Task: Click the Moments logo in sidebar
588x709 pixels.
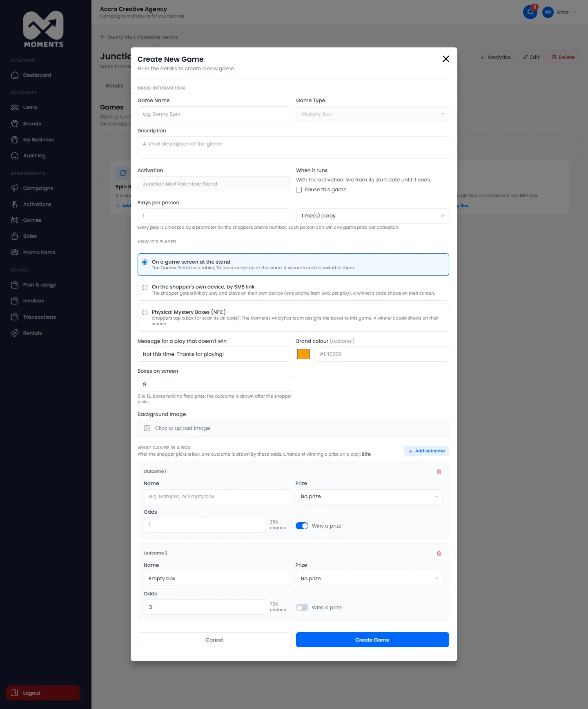Action: point(43,29)
